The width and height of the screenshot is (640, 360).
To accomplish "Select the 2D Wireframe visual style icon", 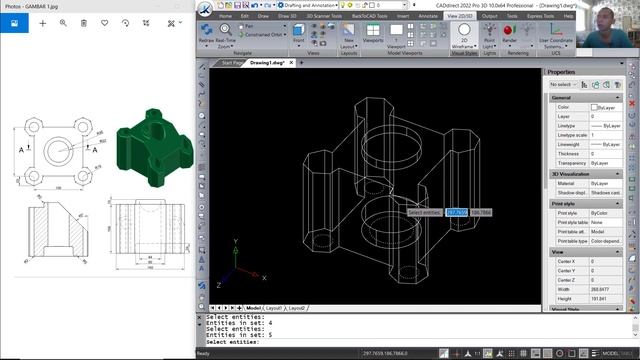I will click(464, 30).
